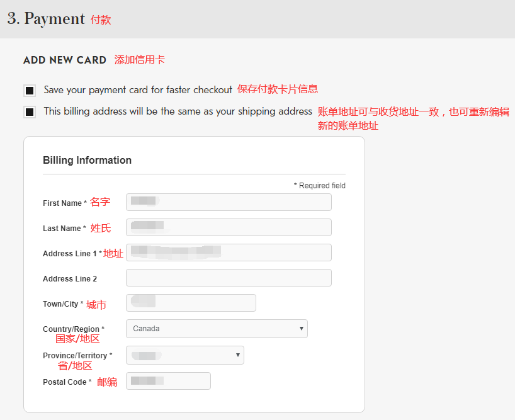Image resolution: width=515 pixels, height=420 pixels.
Task: Click the '3. Payment' section heading
Action: (x=46, y=18)
